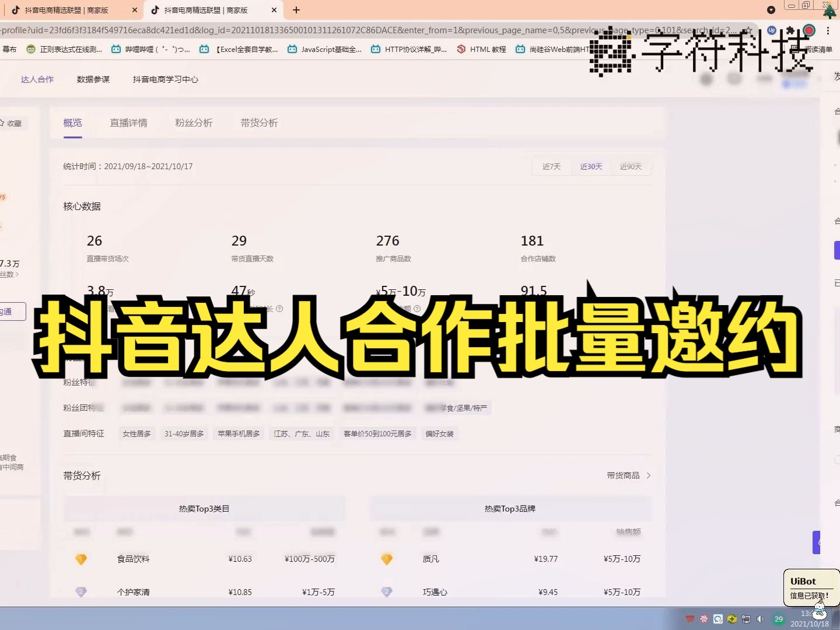Click the red record extension icon
Viewport: 840px width, 630px height.
pyautogui.click(x=809, y=30)
